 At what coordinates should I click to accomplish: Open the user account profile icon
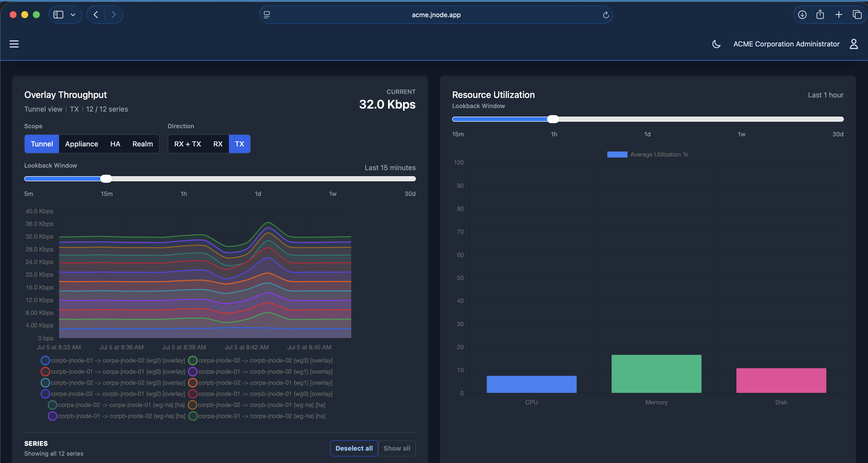click(x=854, y=44)
